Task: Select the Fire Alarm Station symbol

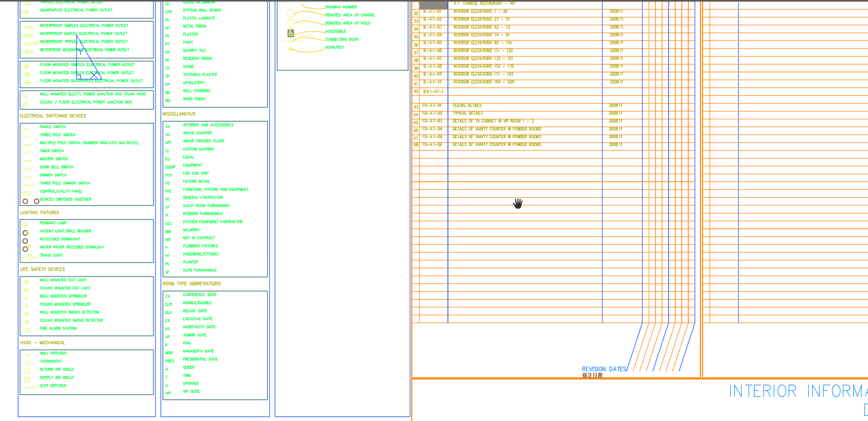Action: [x=27, y=330]
